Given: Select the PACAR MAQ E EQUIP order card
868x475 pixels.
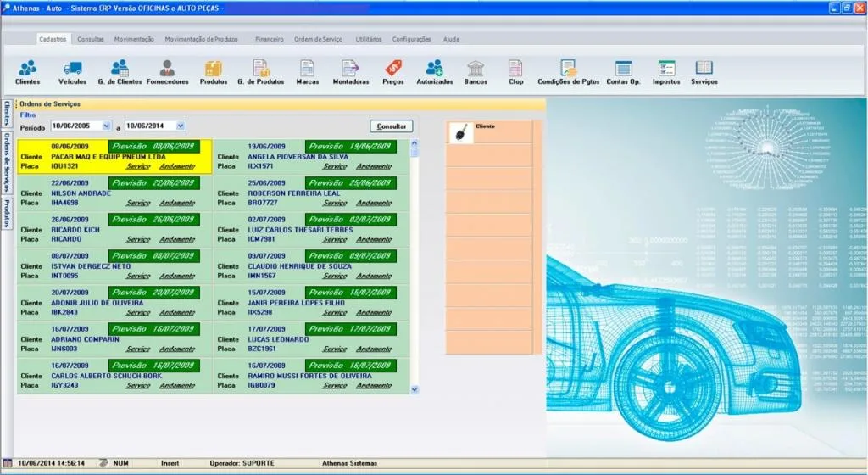Looking at the screenshot, I should point(114,157).
